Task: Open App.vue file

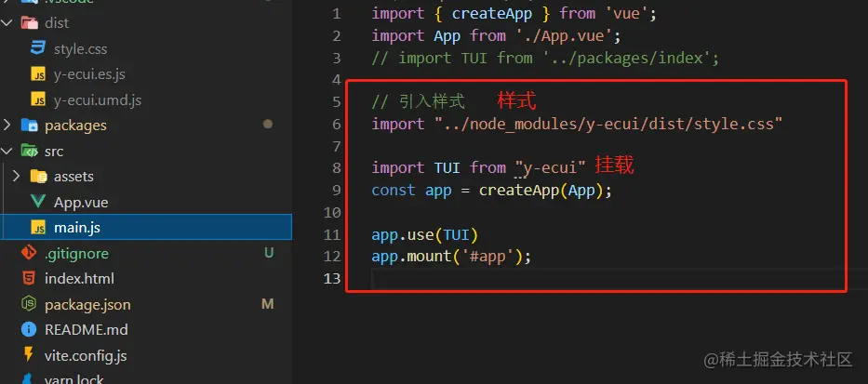Action: (x=81, y=203)
